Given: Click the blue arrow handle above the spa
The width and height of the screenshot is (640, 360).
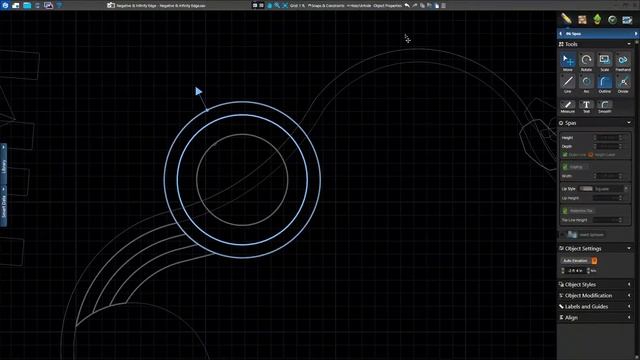Looking at the screenshot, I should pos(198,91).
